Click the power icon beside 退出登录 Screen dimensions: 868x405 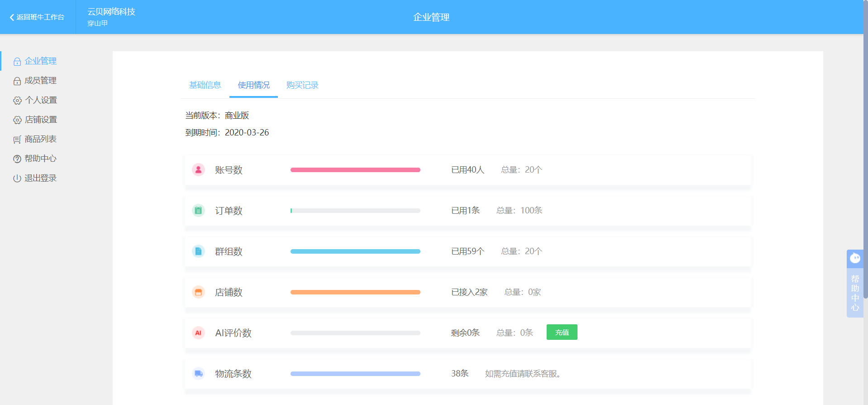[17, 178]
